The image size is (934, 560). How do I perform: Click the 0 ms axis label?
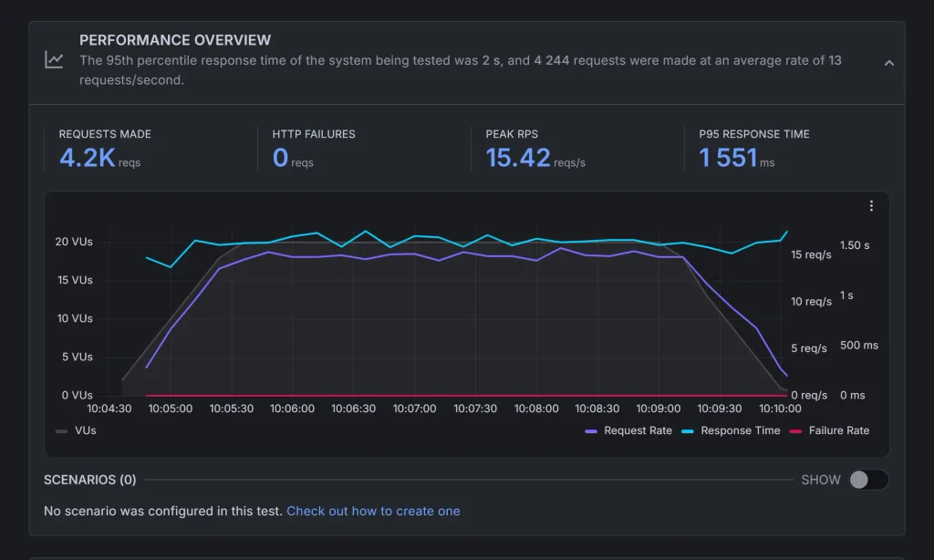pos(852,395)
